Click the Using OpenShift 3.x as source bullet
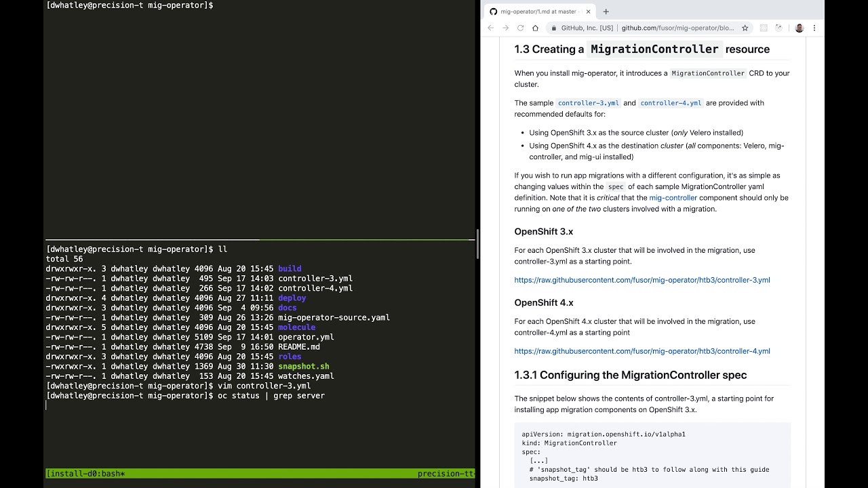 pos(636,133)
